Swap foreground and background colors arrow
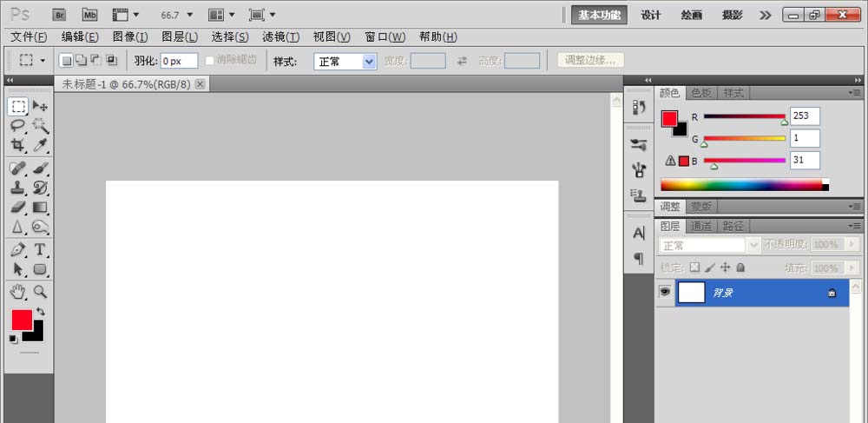Screen dimensions: 868x423 pyautogui.click(x=41, y=312)
